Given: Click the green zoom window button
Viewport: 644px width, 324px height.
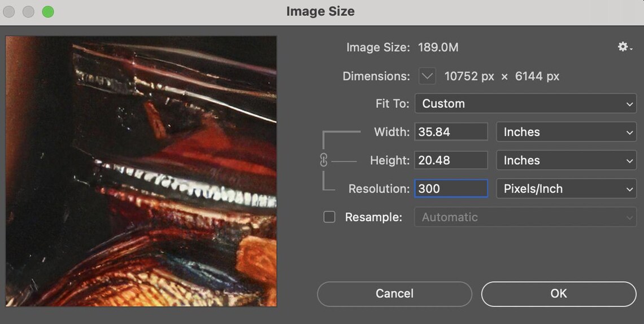Looking at the screenshot, I should point(48,12).
